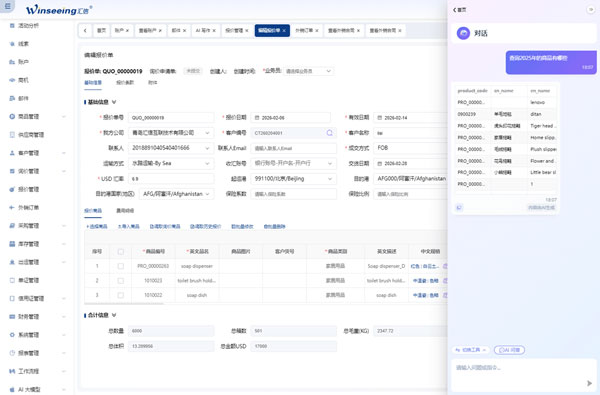Focus the 保险系数 input field

[x=293, y=194]
